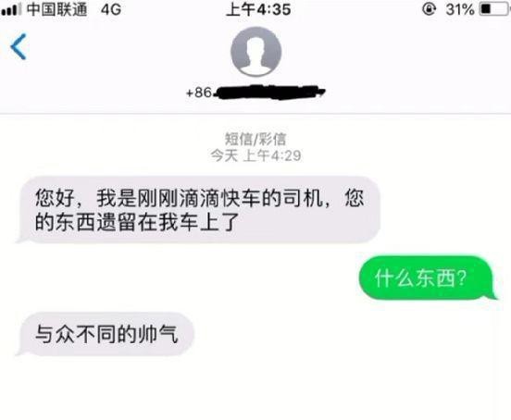Tap the 的东西遗留在我车上了 text line
Screen dimensions: 511x420
(137, 222)
